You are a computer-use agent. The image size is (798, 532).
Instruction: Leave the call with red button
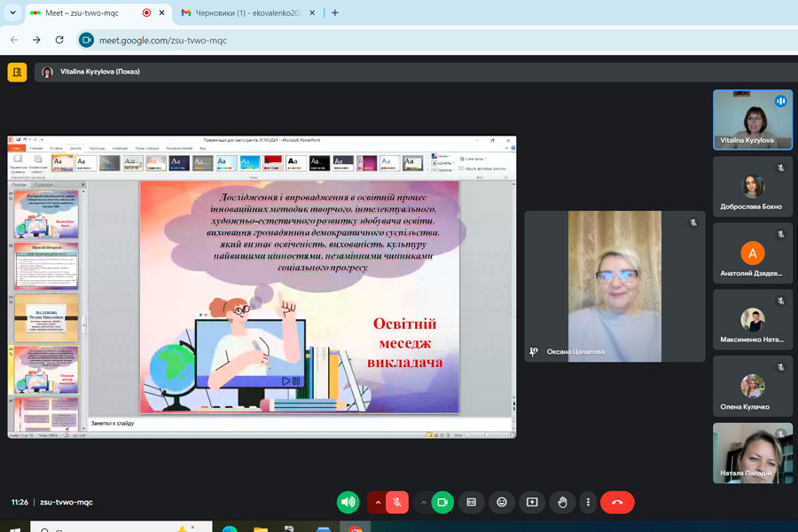coord(617,502)
